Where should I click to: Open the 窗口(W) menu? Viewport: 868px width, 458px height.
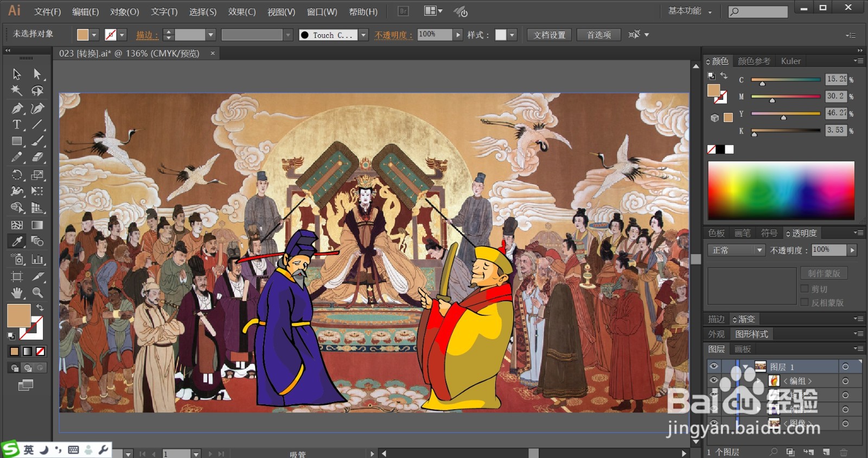(x=322, y=11)
